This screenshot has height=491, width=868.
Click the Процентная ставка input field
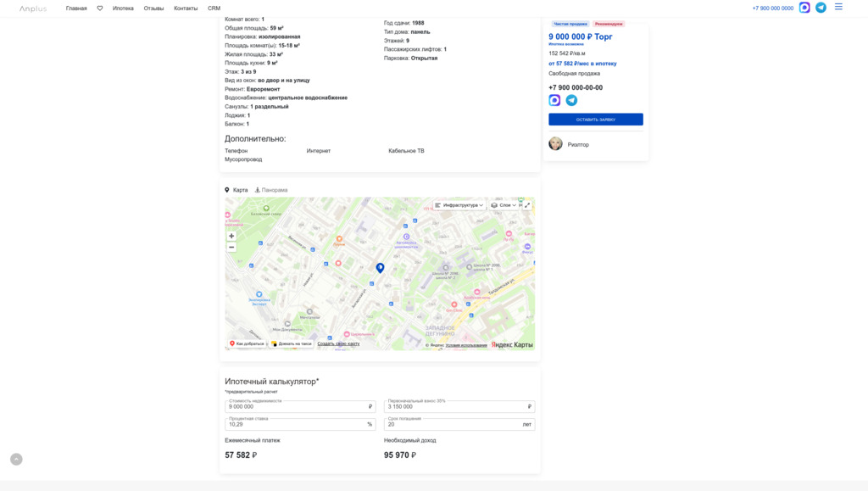[295, 424]
